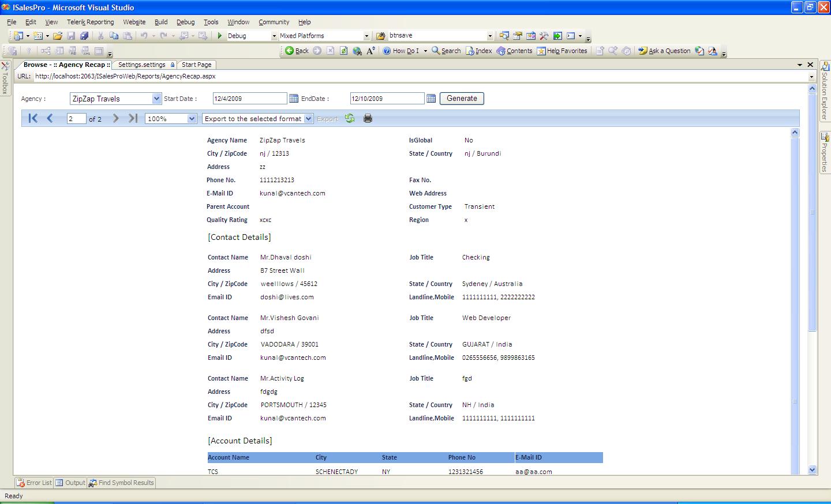Screen dimensions: 831x504
Task: Open the Error List panel
Action: point(34,483)
